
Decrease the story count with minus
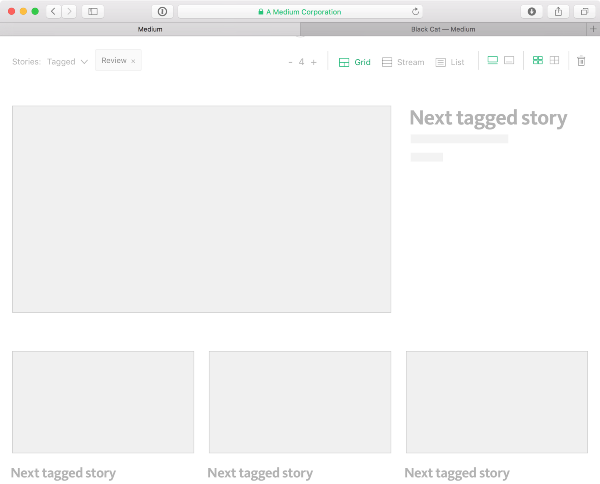pyautogui.click(x=290, y=62)
